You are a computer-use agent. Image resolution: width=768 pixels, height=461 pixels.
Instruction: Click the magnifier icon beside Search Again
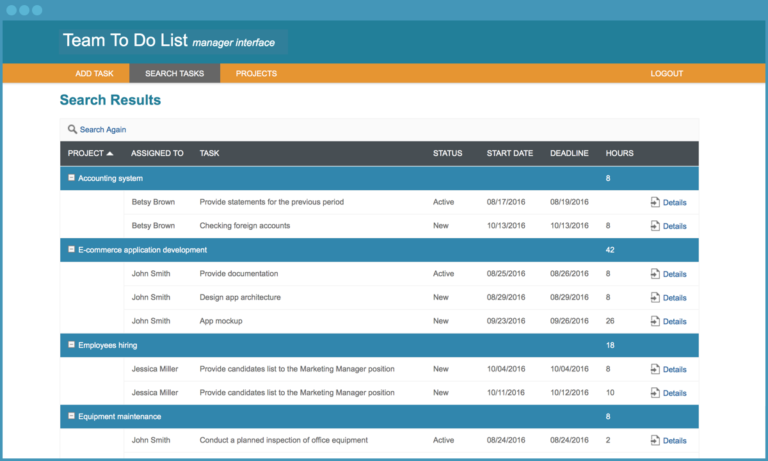[x=72, y=129]
